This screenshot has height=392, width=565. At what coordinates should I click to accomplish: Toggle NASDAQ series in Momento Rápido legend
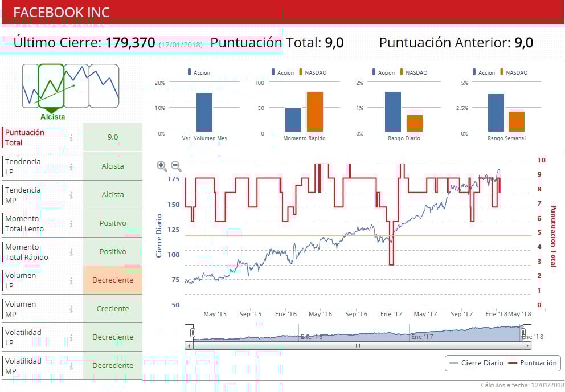[313, 72]
